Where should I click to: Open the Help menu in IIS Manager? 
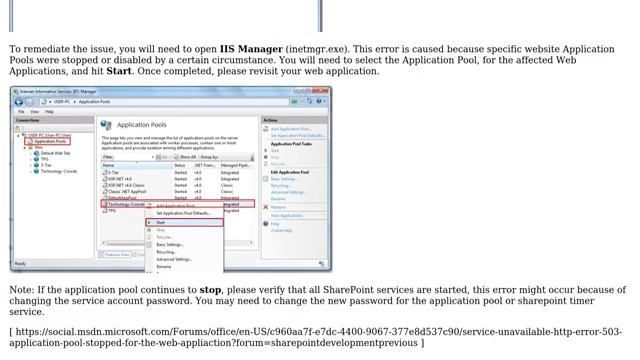coord(49,111)
